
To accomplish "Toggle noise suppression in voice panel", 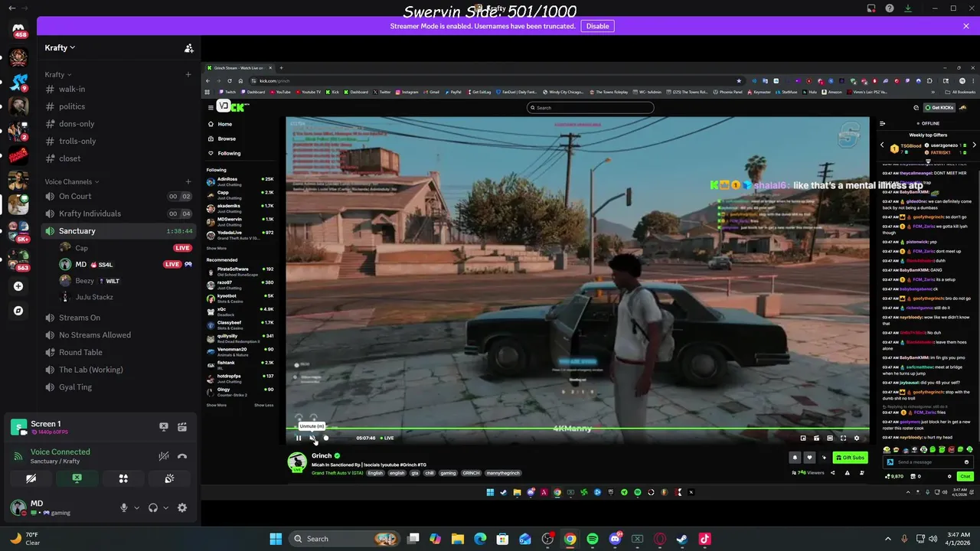I will tap(163, 456).
